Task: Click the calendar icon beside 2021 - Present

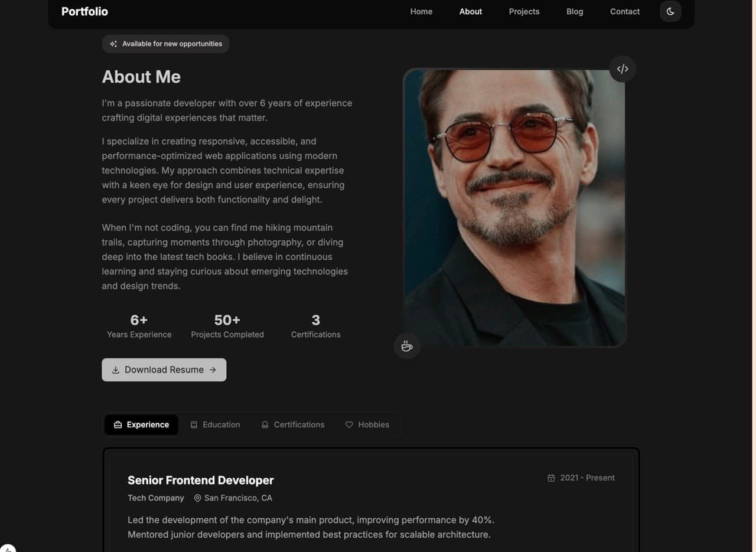Action: pyautogui.click(x=550, y=478)
